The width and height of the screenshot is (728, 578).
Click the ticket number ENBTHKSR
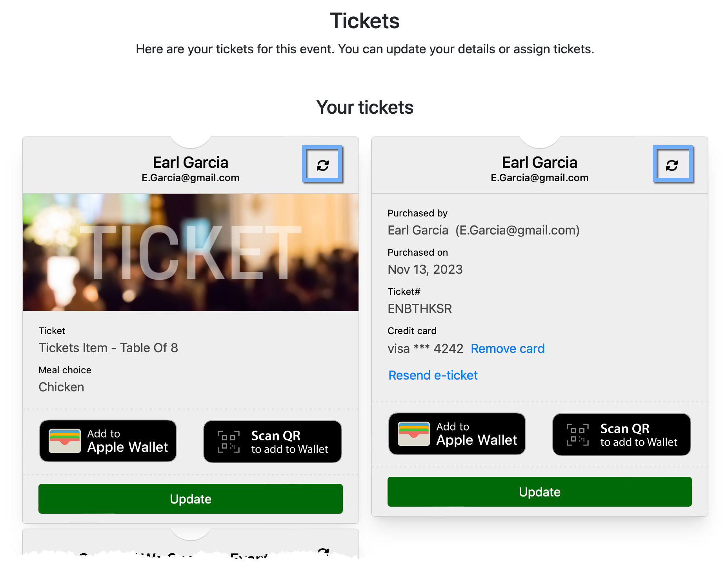pos(420,309)
